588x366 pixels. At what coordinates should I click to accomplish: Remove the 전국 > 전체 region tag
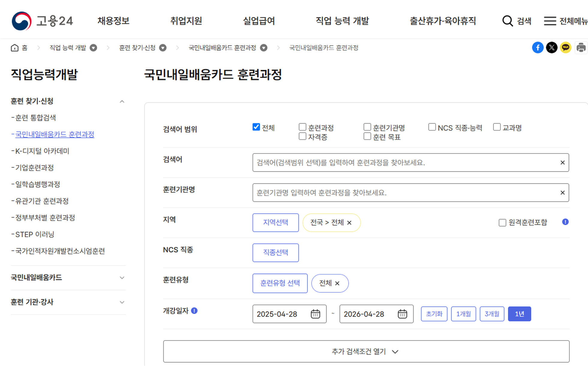[349, 223]
